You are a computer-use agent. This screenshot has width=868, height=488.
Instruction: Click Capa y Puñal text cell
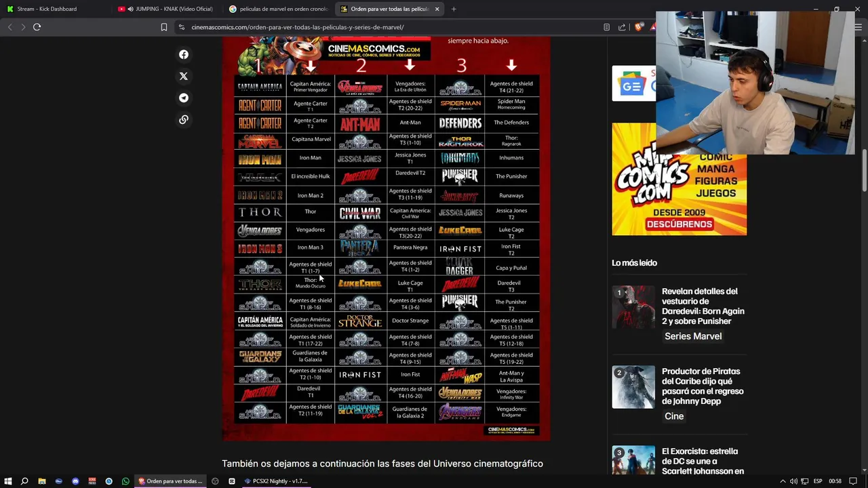(x=511, y=268)
